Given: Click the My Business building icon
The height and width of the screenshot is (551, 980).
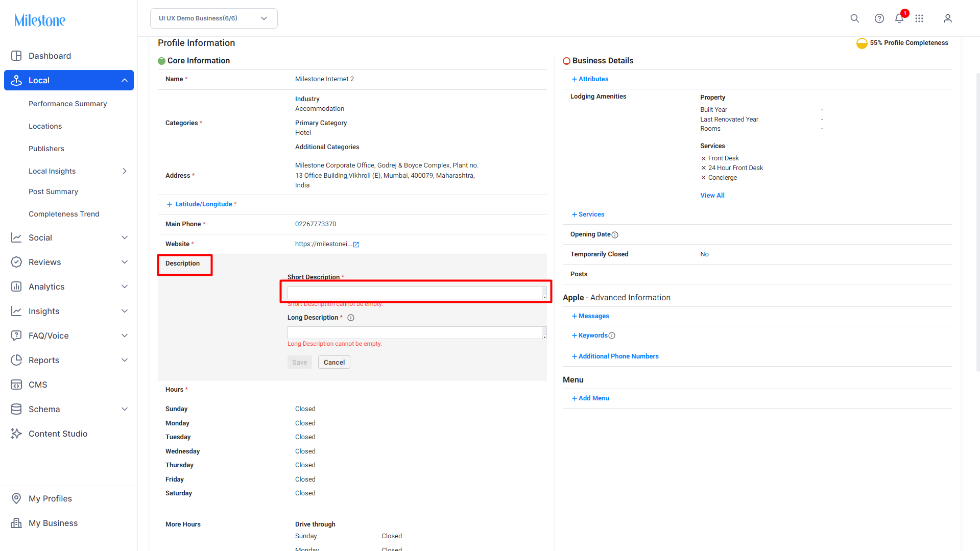Looking at the screenshot, I should tap(16, 523).
